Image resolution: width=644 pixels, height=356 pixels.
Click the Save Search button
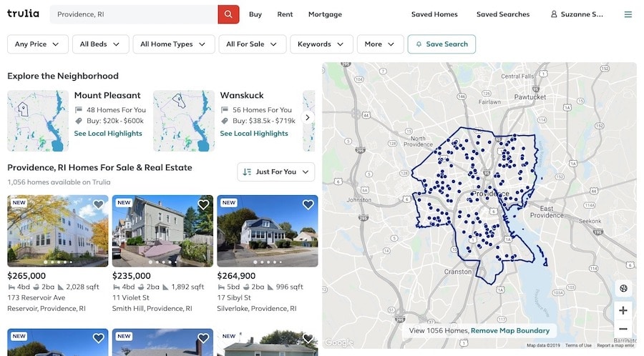click(x=441, y=44)
